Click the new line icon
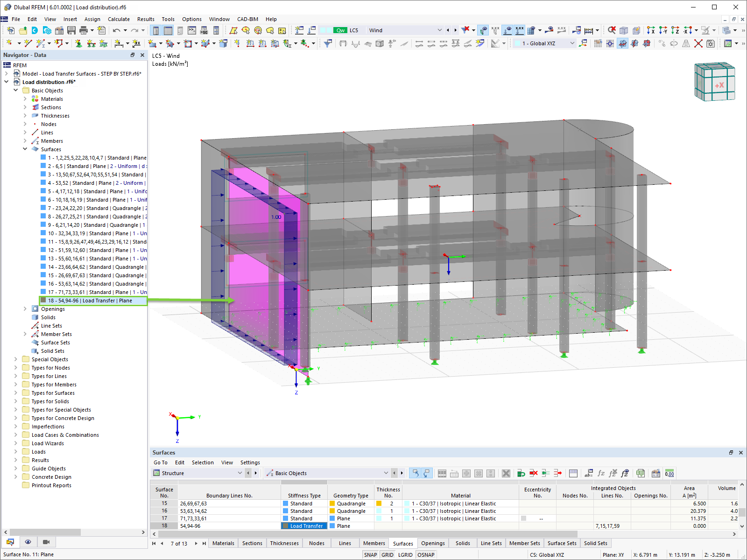 point(28,43)
